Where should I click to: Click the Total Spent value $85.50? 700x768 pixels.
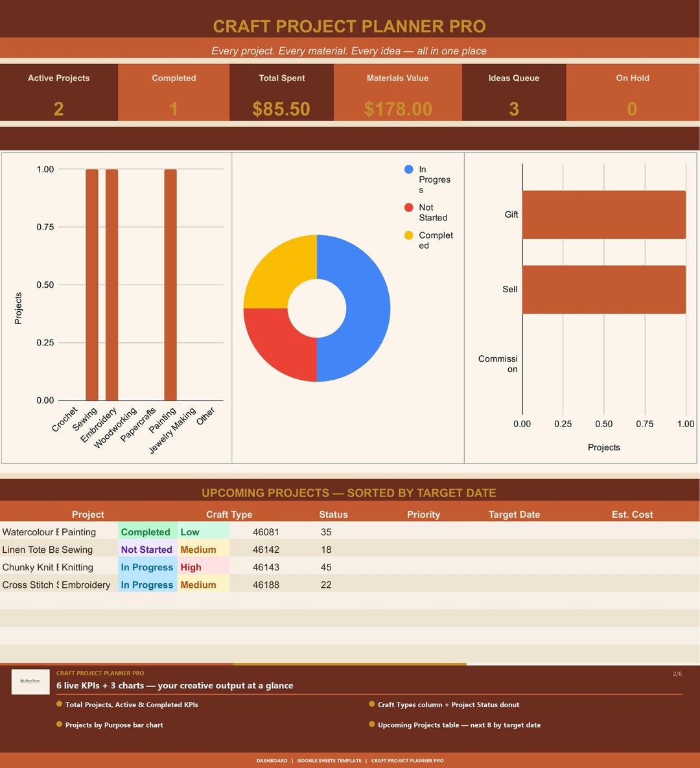[x=281, y=109]
